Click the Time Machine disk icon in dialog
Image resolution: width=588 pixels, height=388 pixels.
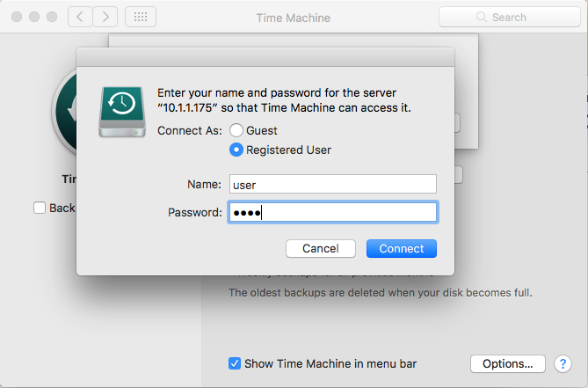[122, 112]
